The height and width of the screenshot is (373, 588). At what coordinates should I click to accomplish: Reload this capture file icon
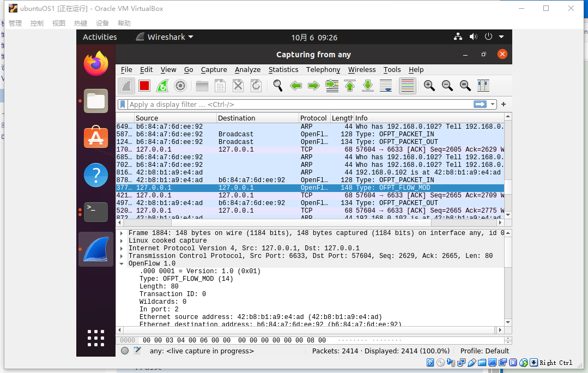click(256, 86)
